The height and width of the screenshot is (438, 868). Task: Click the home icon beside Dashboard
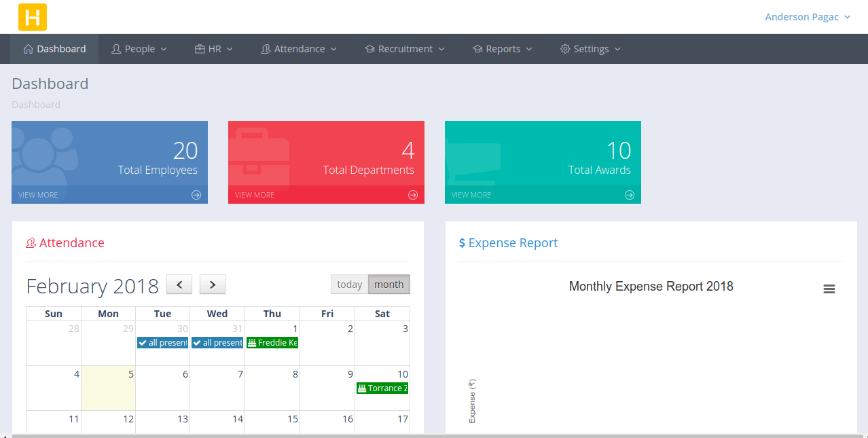coord(29,48)
